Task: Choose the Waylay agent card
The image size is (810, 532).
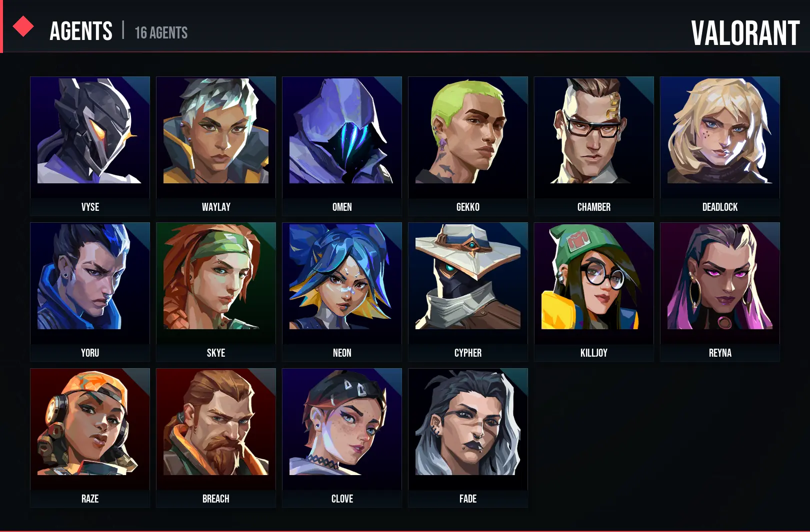Action: 216,146
